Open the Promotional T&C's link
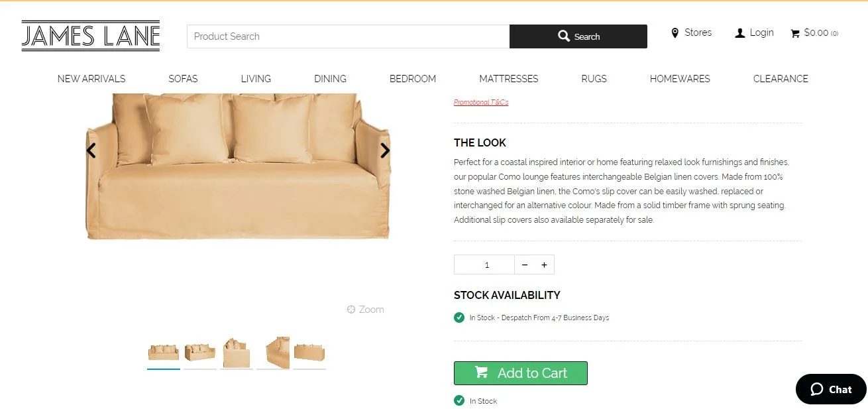Image resolution: width=868 pixels, height=409 pixels. click(x=481, y=102)
